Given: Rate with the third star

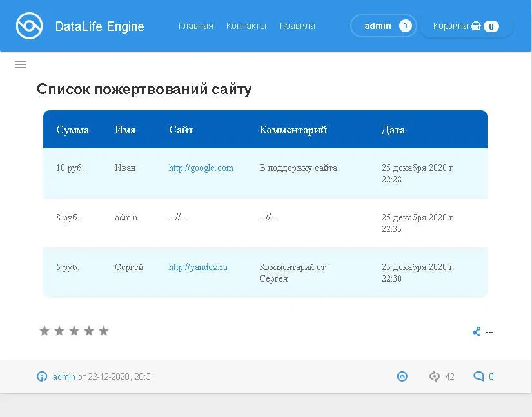Looking at the screenshot, I should [74, 331].
